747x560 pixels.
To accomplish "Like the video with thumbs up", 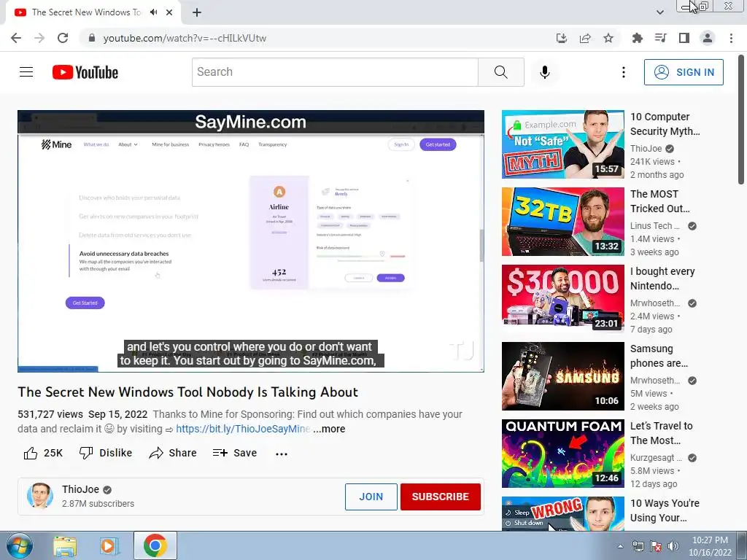I will coord(43,453).
